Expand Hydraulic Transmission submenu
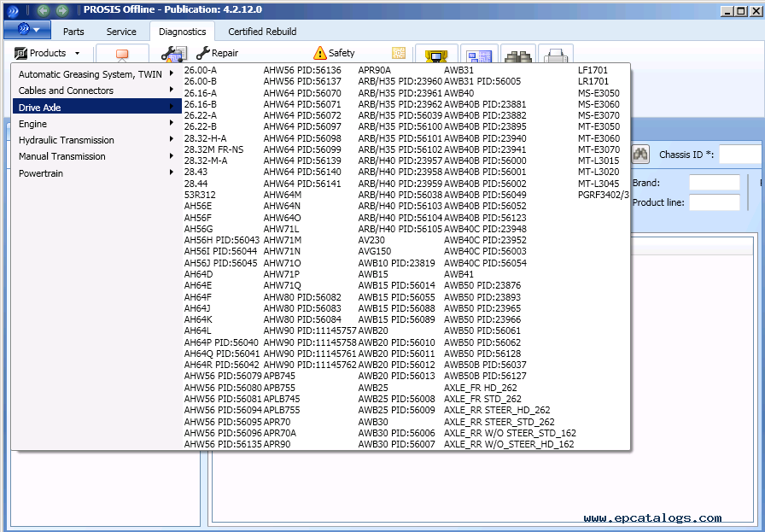Screen dimensions: 765x532 96,140
